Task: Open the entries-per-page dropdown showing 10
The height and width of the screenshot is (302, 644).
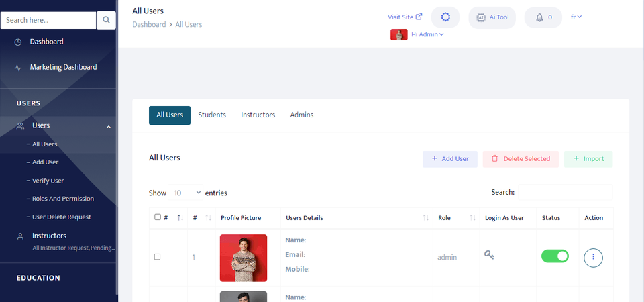Action: coord(185,193)
